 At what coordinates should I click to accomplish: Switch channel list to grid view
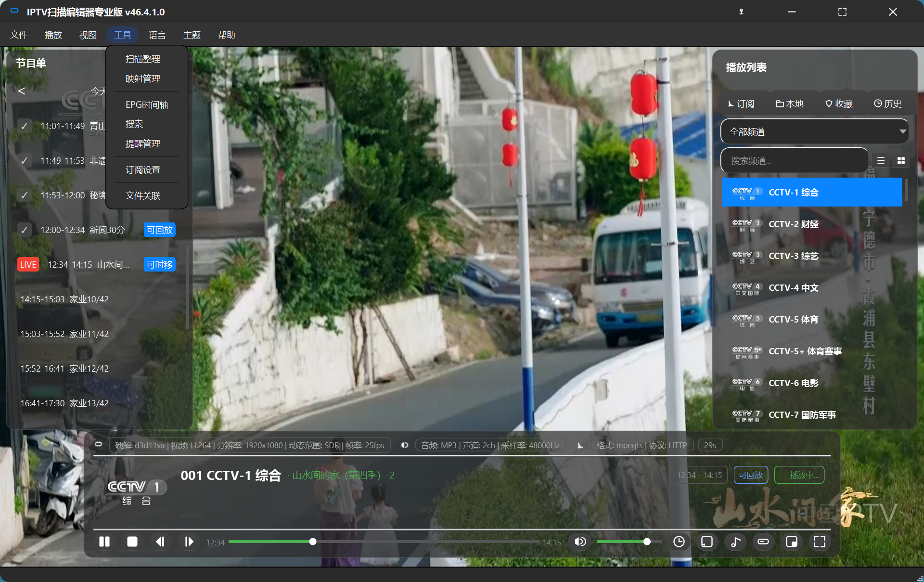[901, 161]
